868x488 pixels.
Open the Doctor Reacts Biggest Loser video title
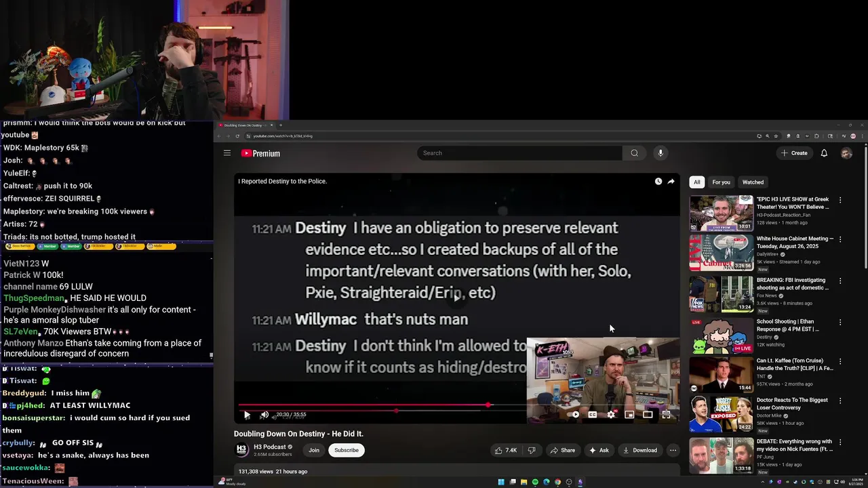click(792, 404)
